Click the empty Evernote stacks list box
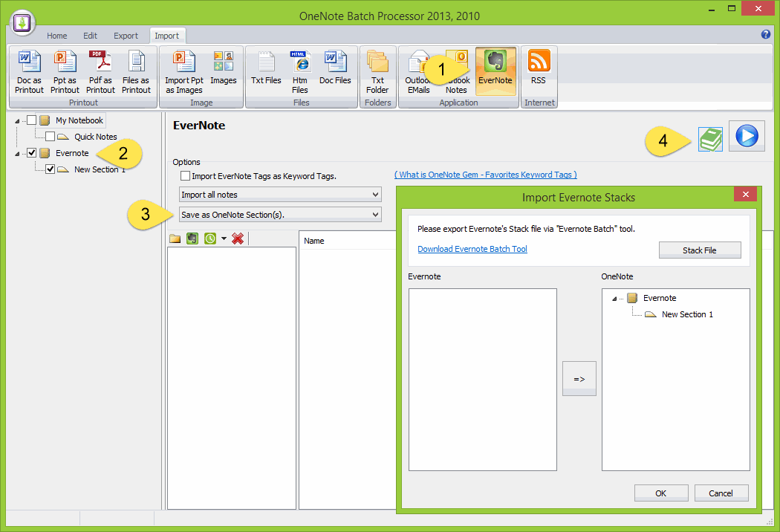 point(483,379)
